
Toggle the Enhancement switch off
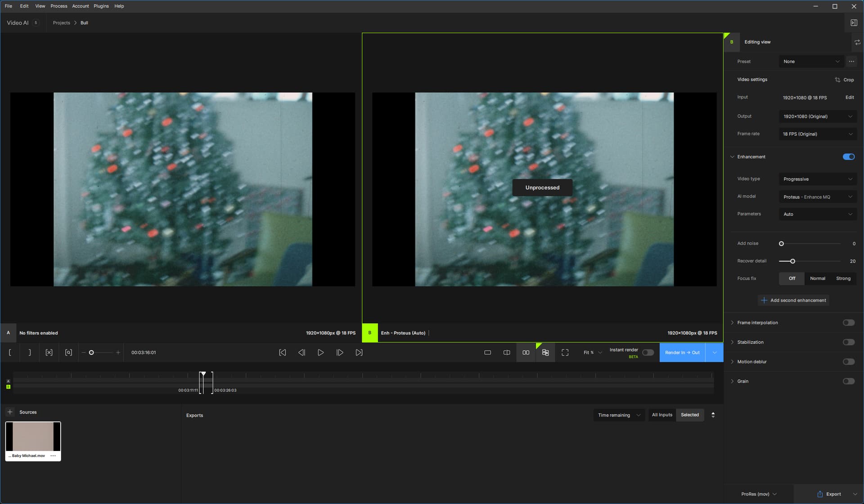coord(848,157)
